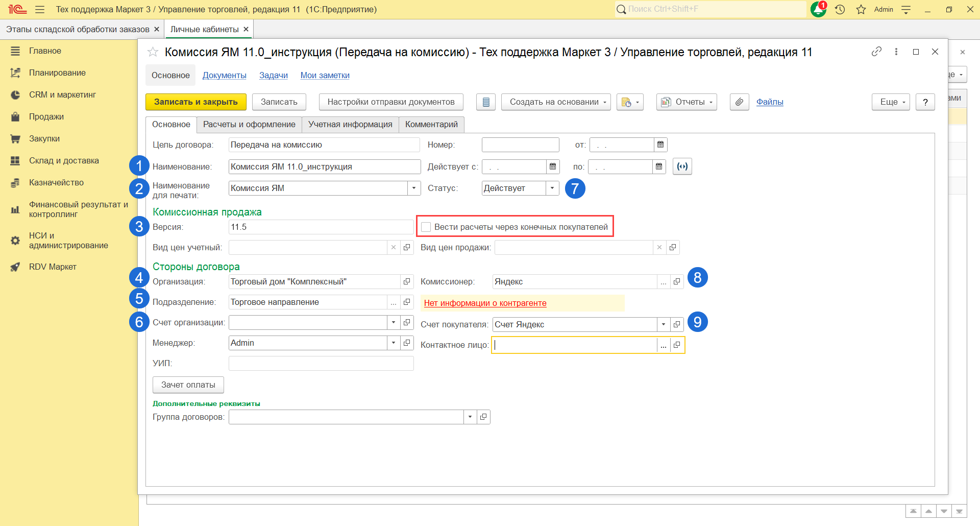
Task: Click the document list icon in toolbar
Action: [x=486, y=102]
